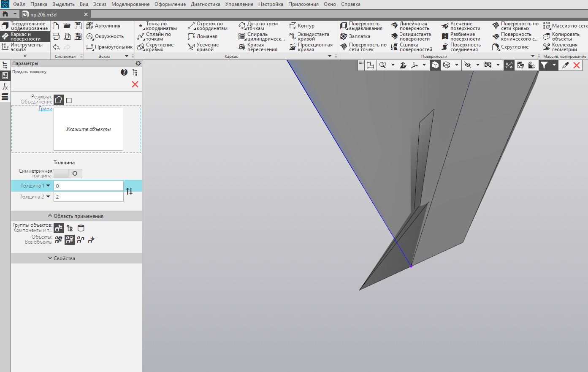The width and height of the screenshot is (588, 372).
Task: Select Проекционная кривая tool
Action: pyautogui.click(x=311, y=47)
